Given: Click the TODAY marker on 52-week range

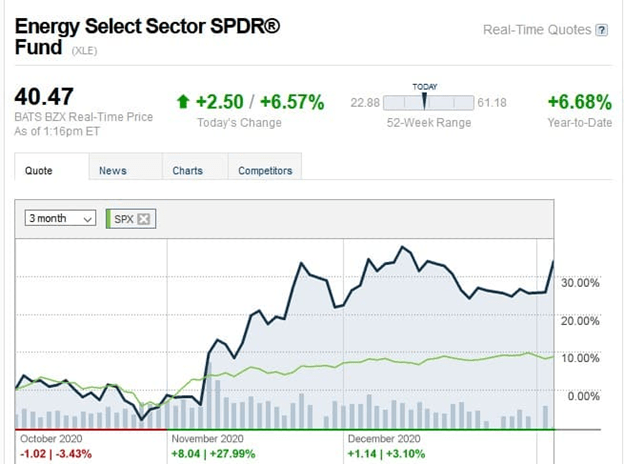Looking at the screenshot, I should coord(425,99).
